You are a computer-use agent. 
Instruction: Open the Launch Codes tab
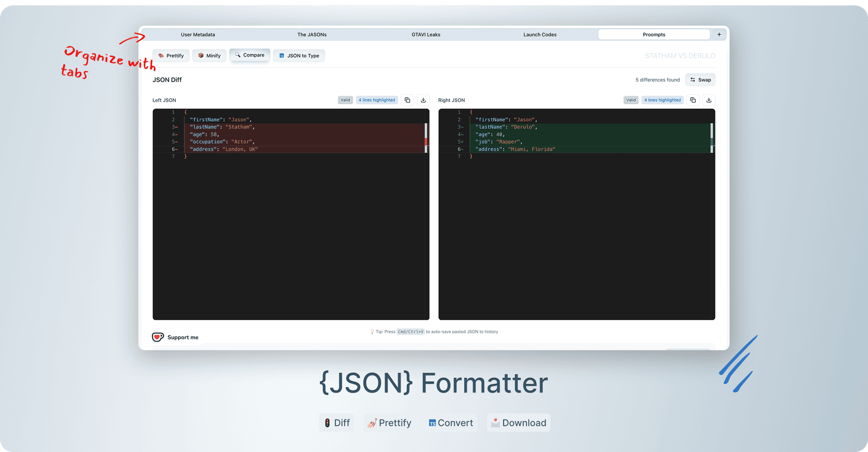pyautogui.click(x=540, y=34)
